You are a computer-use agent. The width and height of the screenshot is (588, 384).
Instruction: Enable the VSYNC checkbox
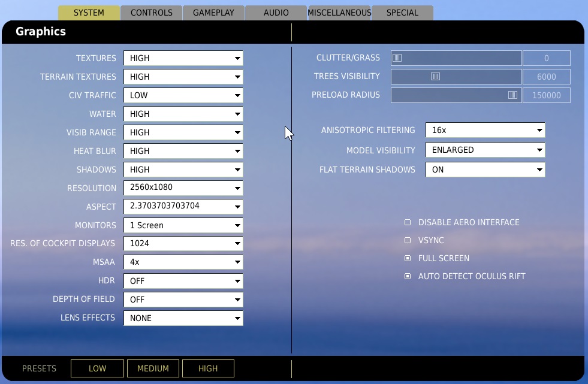coord(408,240)
